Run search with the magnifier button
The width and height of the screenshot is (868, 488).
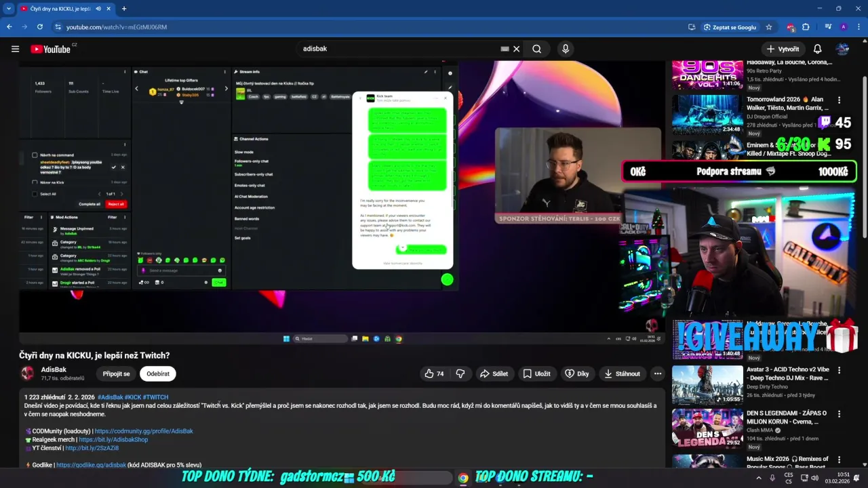[x=536, y=49]
